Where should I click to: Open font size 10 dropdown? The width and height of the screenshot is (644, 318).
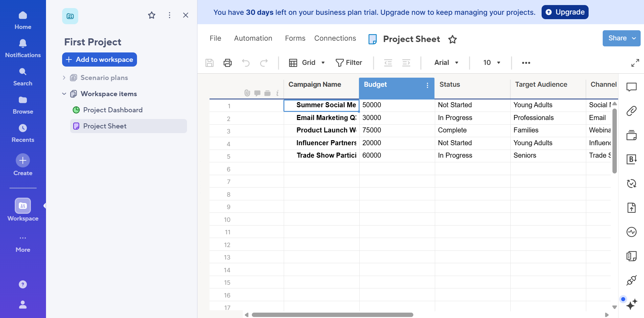click(x=492, y=63)
